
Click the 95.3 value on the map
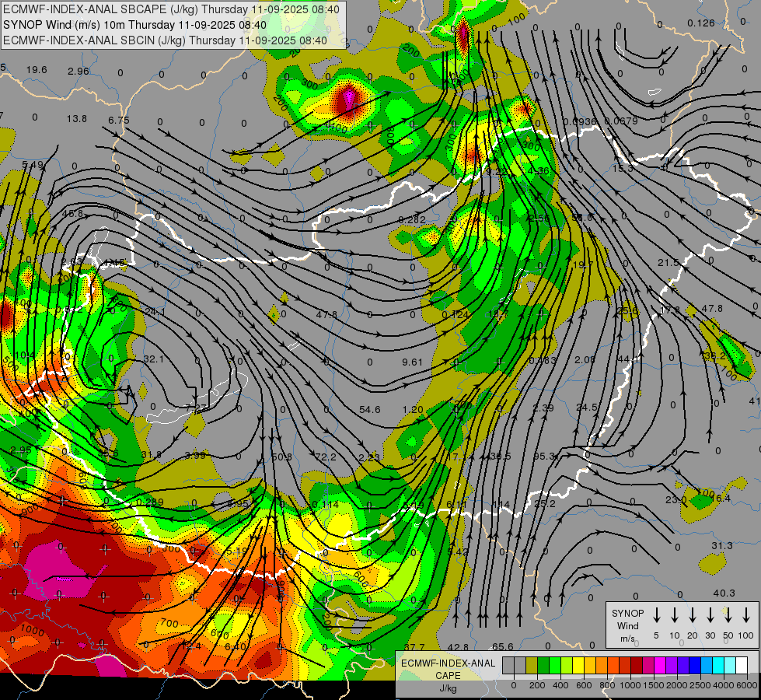click(544, 456)
